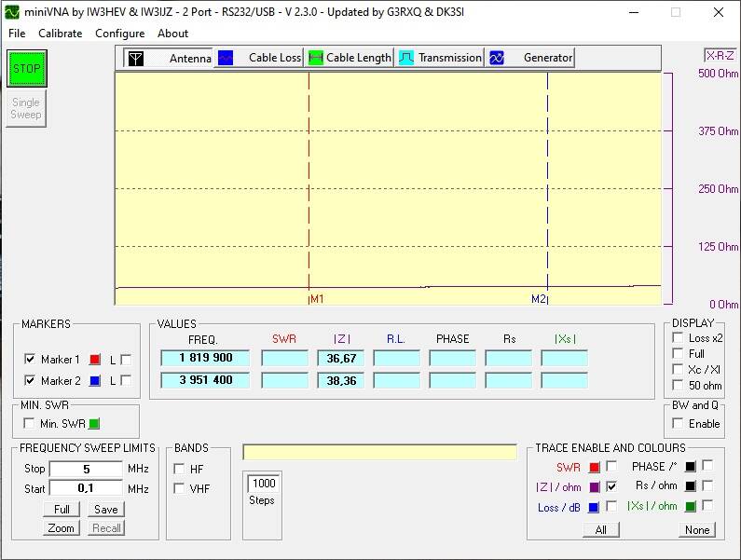Click the Zoom sweep button
The width and height of the screenshot is (741, 560).
[62, 528]
